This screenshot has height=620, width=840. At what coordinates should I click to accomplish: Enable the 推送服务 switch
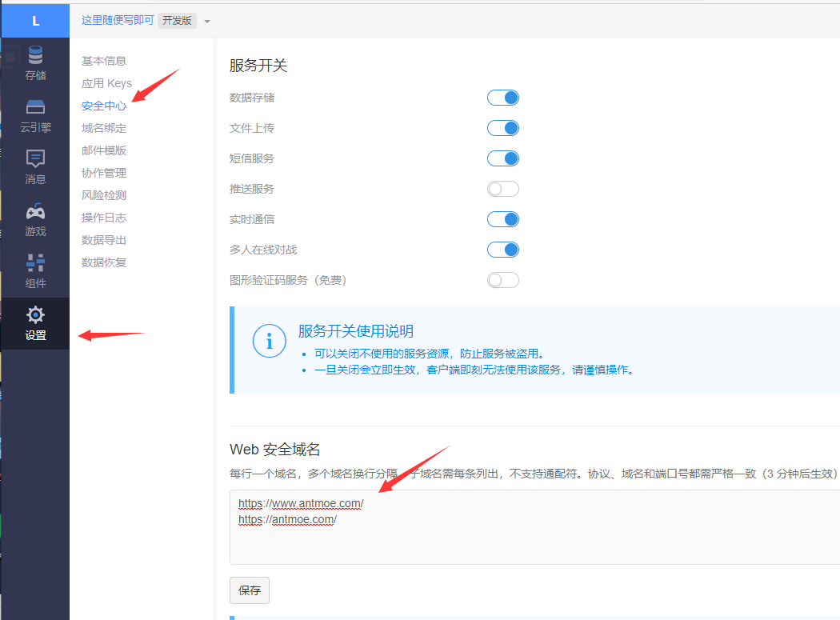click(503, 189)
